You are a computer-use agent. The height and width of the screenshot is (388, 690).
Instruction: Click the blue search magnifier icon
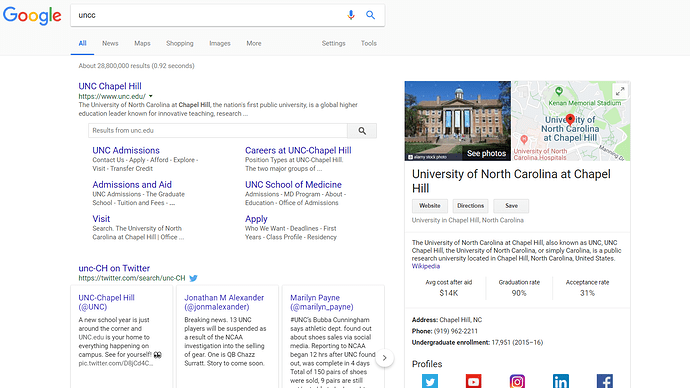coord(371,15)
